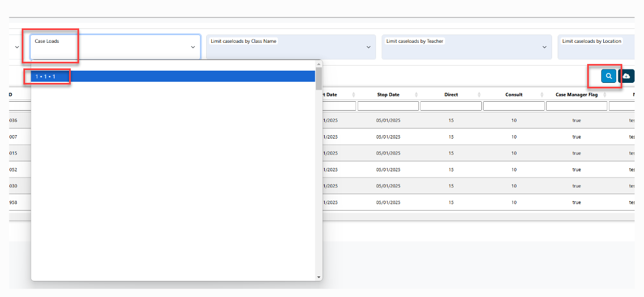Click Consult value in row ending 958
Screen dimensions: 644x297
[x=514, y=202]
